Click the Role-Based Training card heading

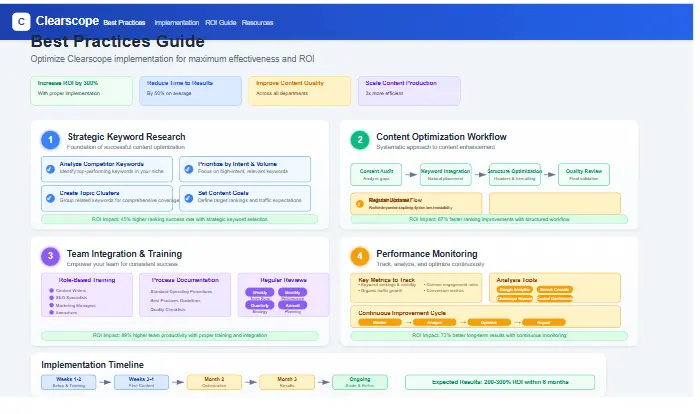pyautogui.click(x=87, y=280)
